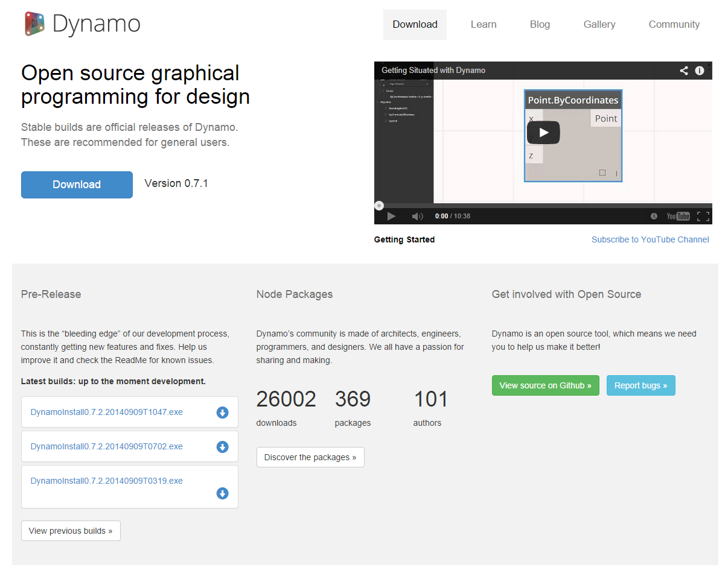
Task: Click the 26002 downloads count
Action: (x=286, y=399)
